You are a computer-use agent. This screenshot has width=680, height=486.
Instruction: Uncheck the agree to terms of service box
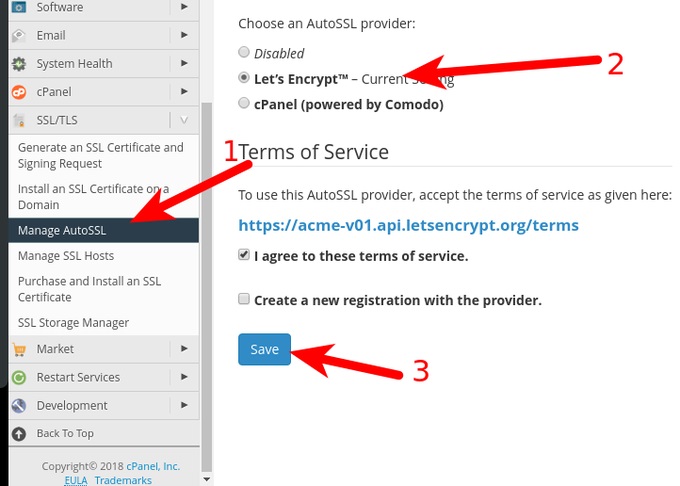(244, 255)
